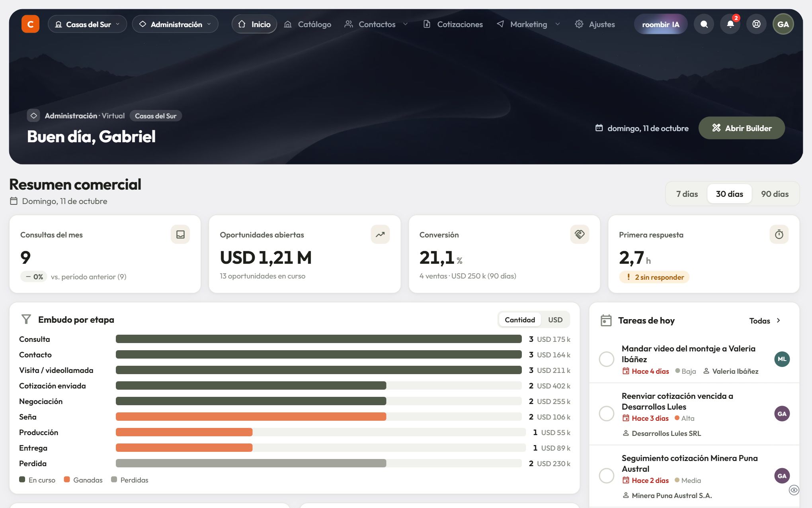Click the Conversión handshake icon

580,234
